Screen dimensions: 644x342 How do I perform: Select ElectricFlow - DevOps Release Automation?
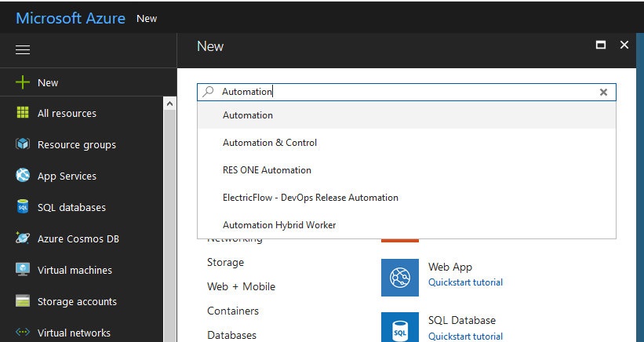[x=406, y=198]
